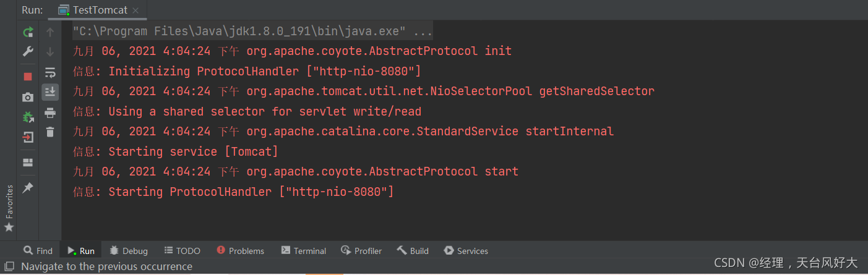This screenshot has height=275, width=868.
Task: Restore layout using the layout icon
Action: point(28,163)
